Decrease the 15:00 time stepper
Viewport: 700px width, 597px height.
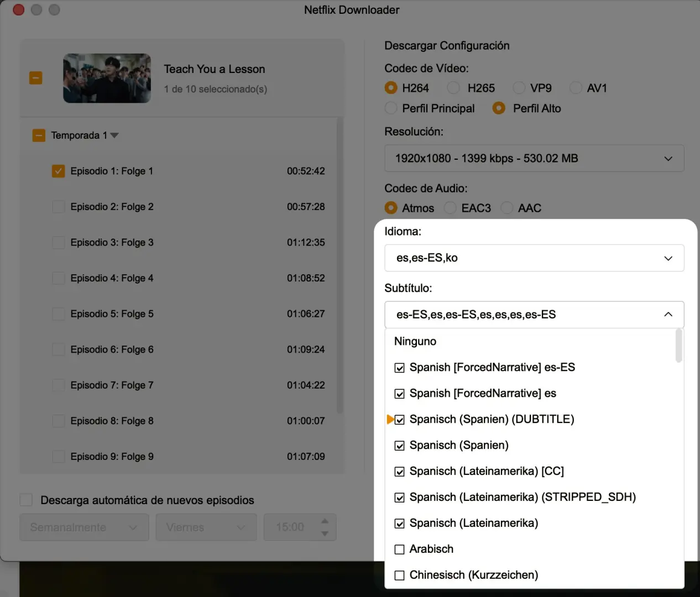pyautogui.click(x=325, y=533)
